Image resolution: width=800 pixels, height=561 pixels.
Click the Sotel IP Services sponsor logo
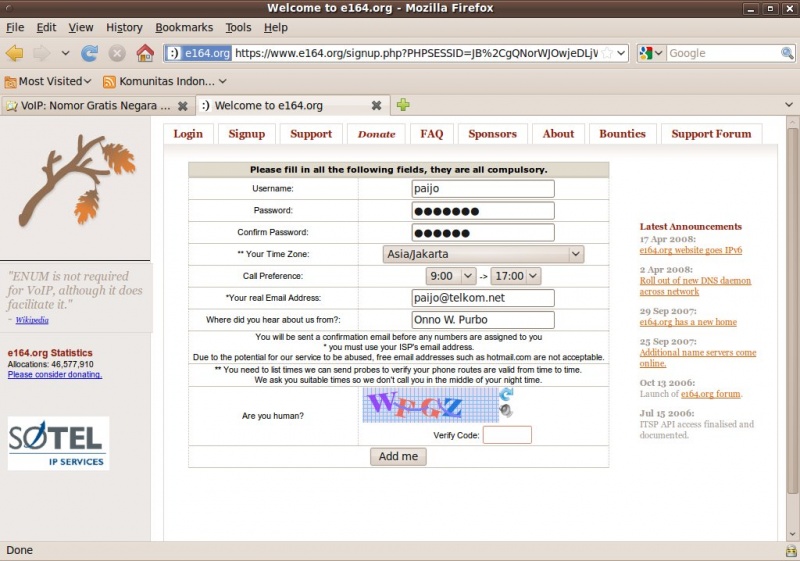(x=58, y=443)
